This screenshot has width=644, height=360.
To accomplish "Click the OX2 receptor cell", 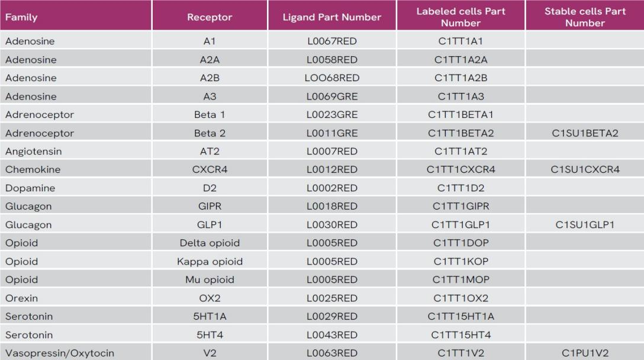I will [x=210, y=298].
